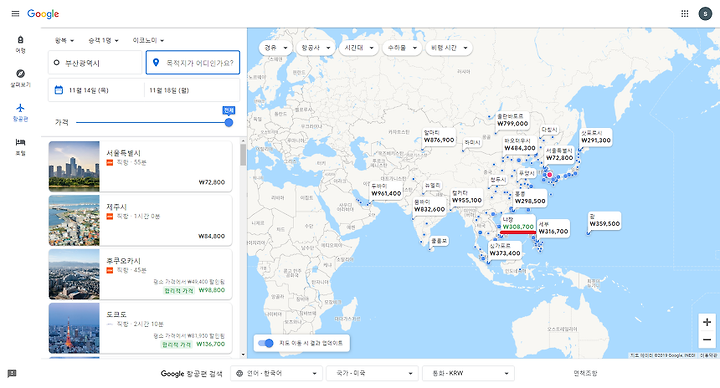Click the departure date 11월 14일 field
The width and height of the screenshot is (720, 388).
(96, 90)
